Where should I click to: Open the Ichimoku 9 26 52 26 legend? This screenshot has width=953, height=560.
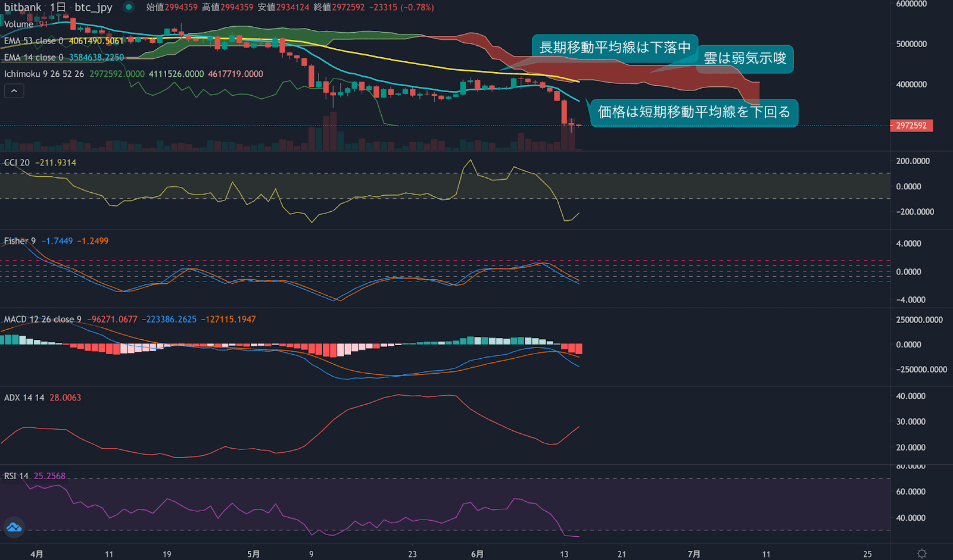point(44,74)
